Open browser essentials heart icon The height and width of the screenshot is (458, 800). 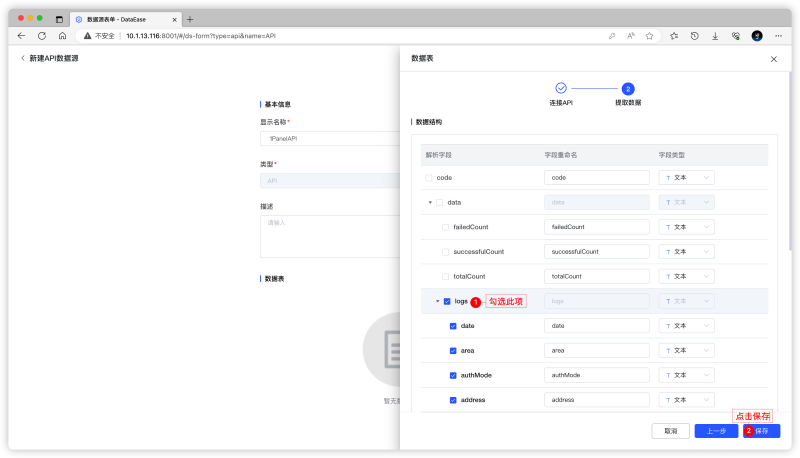735,36
